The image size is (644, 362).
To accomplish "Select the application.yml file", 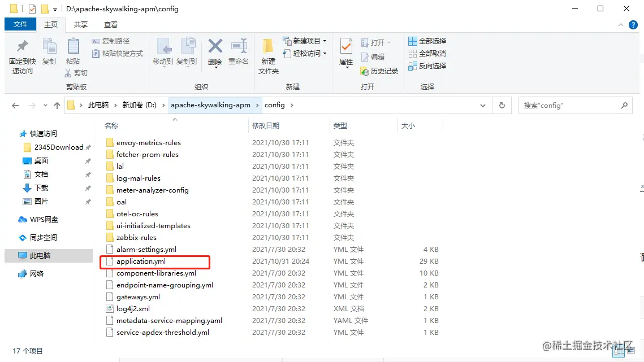I will point(141,261).
